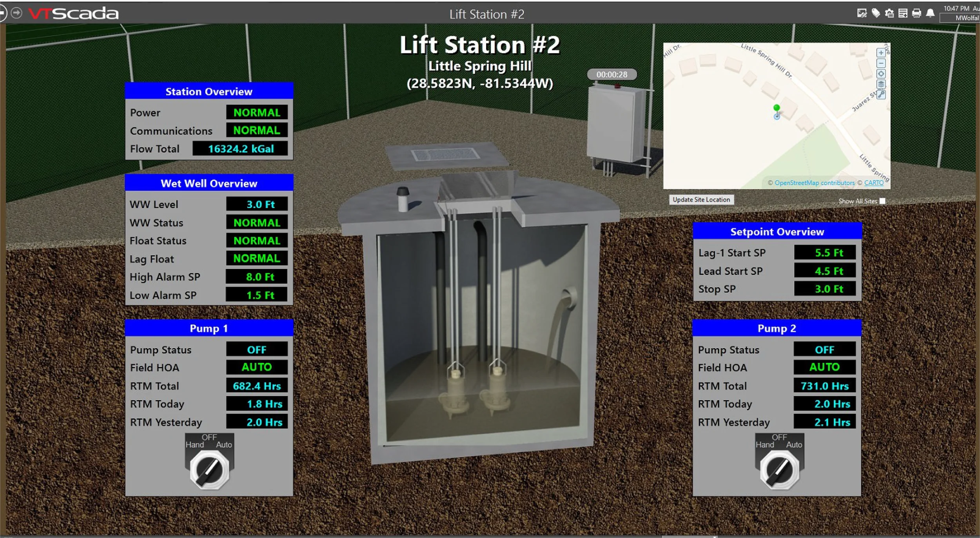
Task: Click the operator notes list icon
Action: coord(903,13)
